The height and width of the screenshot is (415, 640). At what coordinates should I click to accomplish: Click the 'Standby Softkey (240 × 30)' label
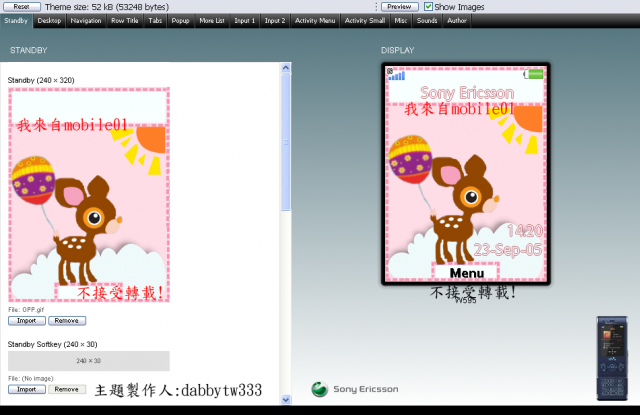click(53, 344)
